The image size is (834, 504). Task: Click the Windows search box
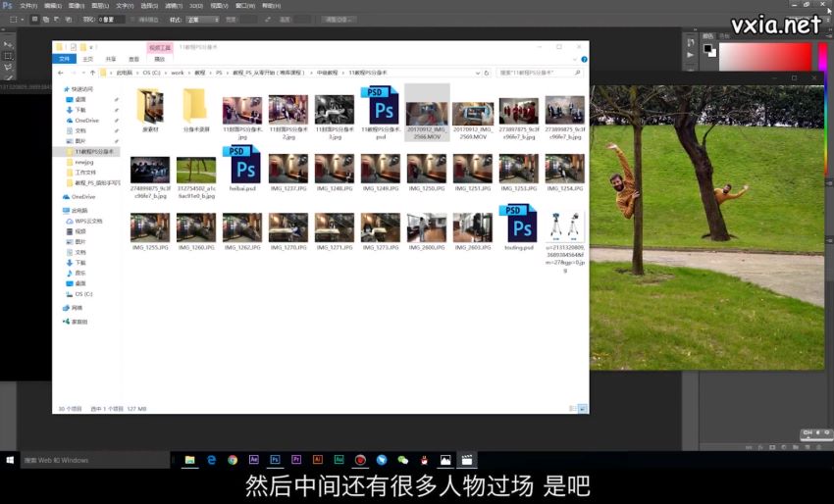click(x=94, y=460)
